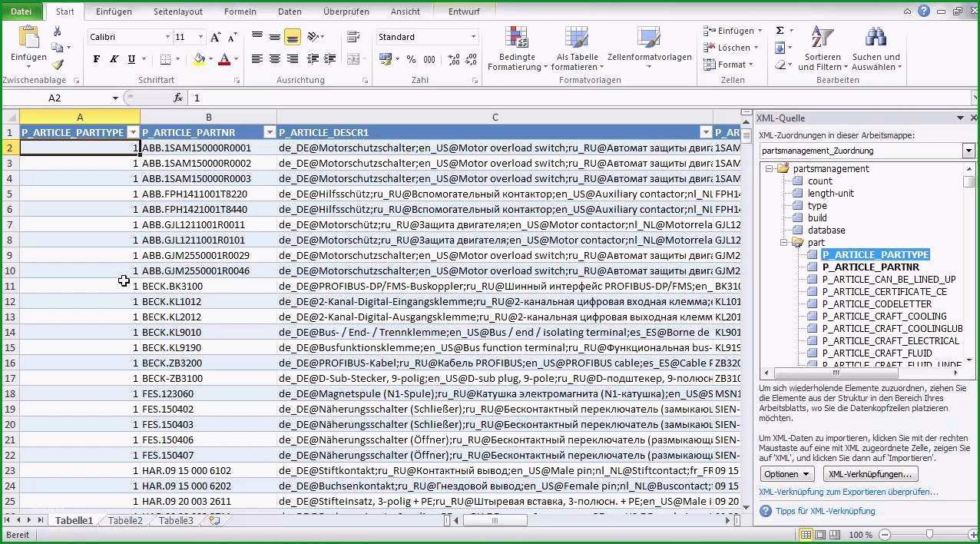Click the zoom slider handle
This screenshot has width=980, height=544.
point(929,535)
